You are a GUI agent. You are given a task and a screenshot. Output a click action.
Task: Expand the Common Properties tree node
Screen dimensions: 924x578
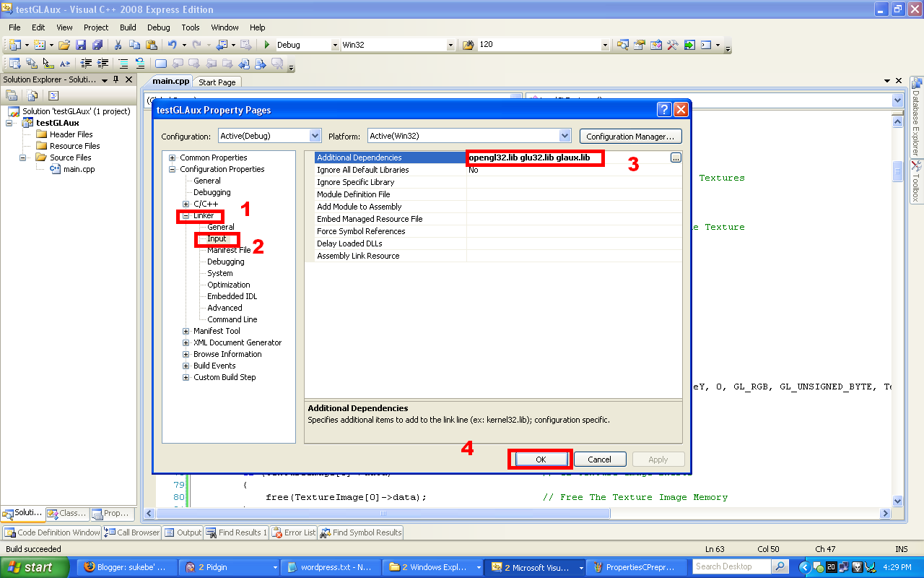[x=172, y=158]
